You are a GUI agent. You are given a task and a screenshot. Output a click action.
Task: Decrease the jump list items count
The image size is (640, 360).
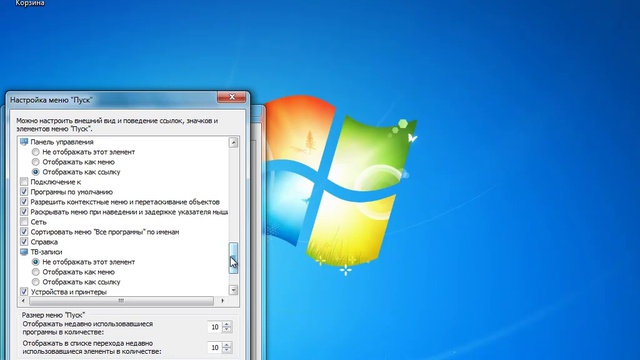point(227,350)
